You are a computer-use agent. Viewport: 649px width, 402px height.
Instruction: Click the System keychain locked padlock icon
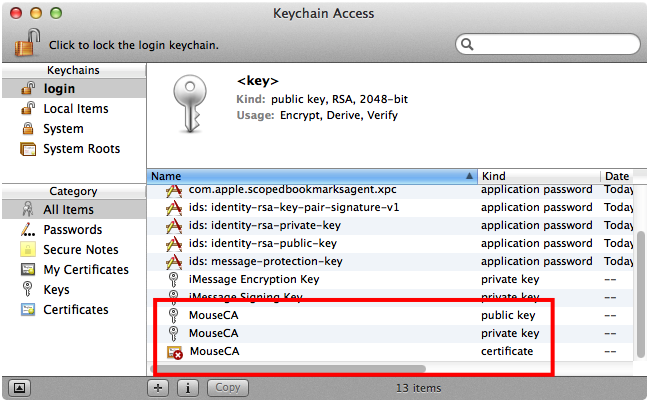tap(28, 128)
